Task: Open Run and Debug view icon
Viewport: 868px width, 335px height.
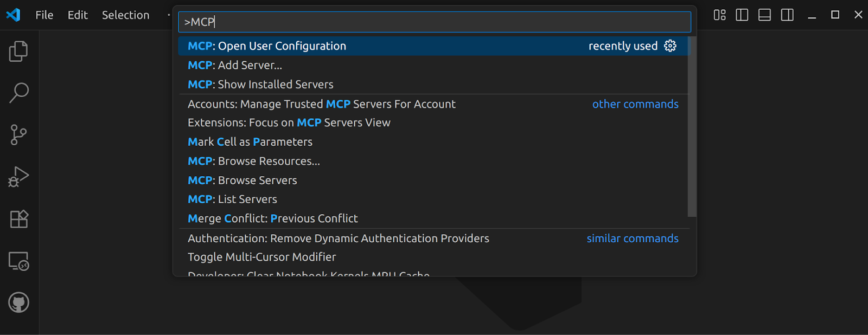Action: point(19,177)
